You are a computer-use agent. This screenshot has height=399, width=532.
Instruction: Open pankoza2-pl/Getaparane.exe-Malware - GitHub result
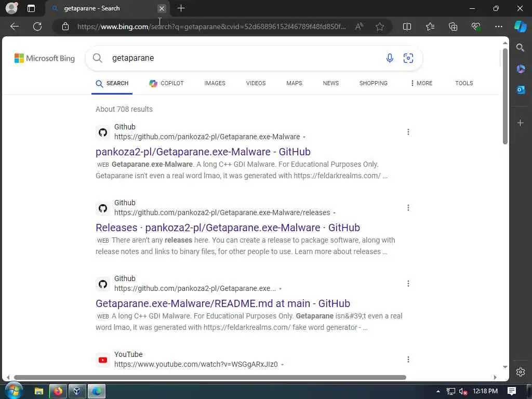(x=203, y=152)
